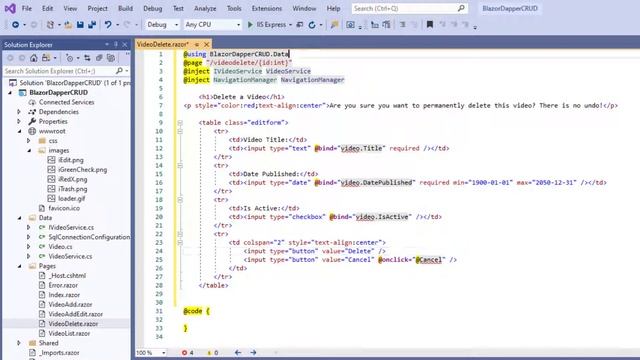Toggle the bookmark toolbar icon
Screen dimensions: 640x360
(429, 25)
